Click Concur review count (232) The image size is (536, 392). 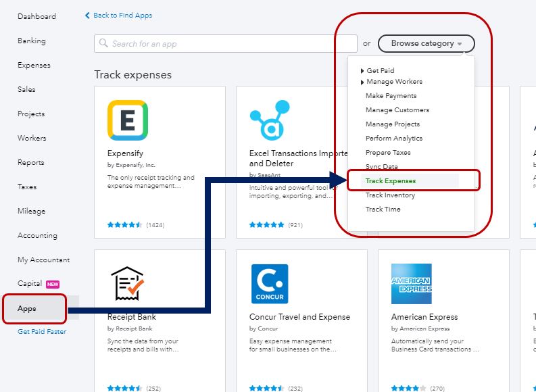coord(295,389)
